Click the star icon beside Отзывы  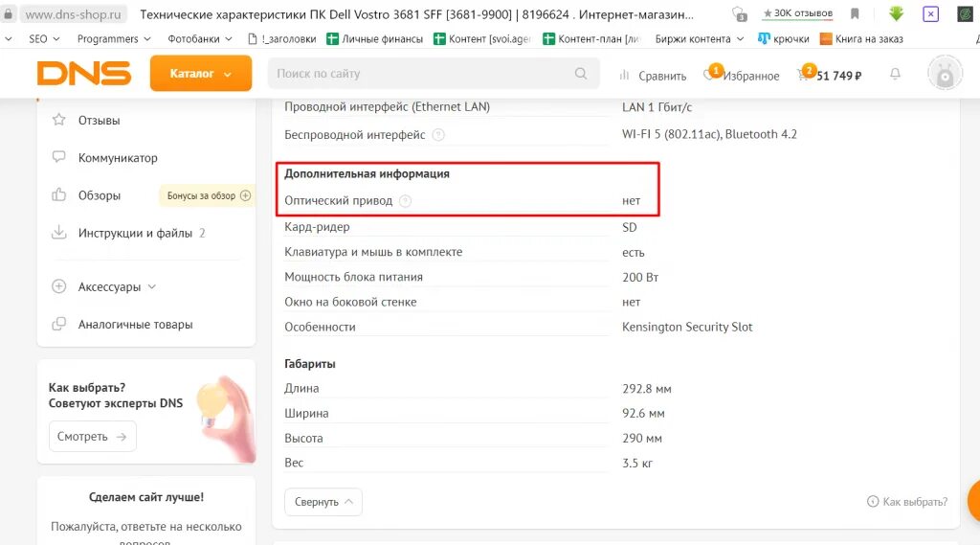click(x=58, y=120)
